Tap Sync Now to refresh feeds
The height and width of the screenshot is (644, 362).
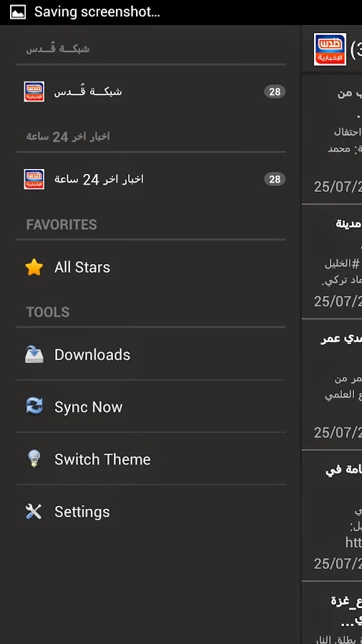point(151,406)
